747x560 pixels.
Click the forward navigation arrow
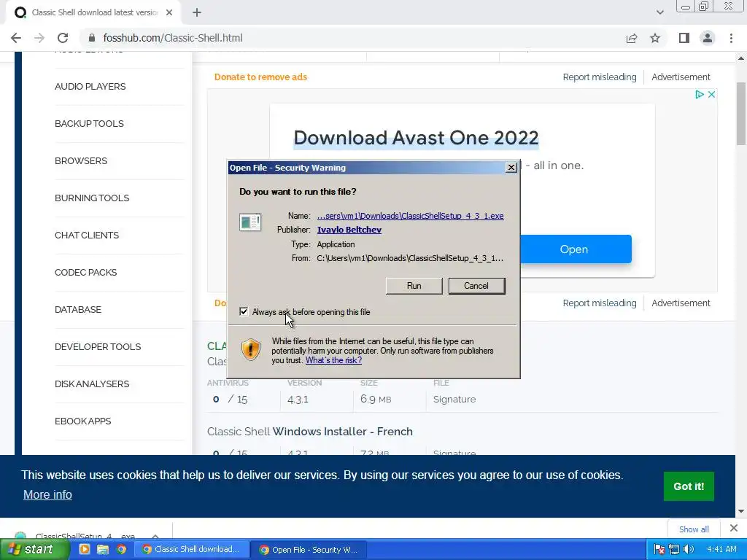coord(39,38)
